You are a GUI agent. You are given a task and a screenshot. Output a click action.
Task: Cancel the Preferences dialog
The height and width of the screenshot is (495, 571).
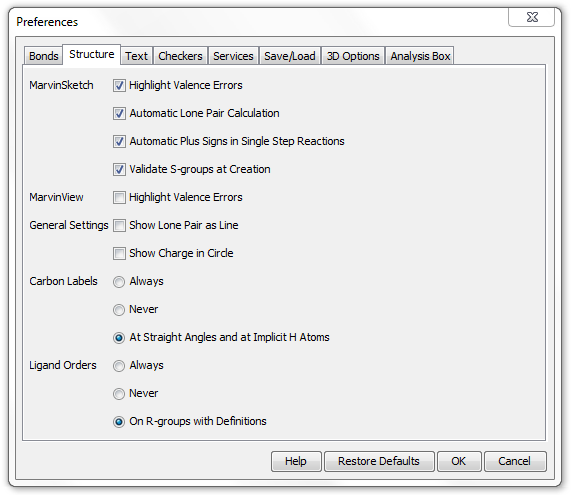tap(515, 461)
